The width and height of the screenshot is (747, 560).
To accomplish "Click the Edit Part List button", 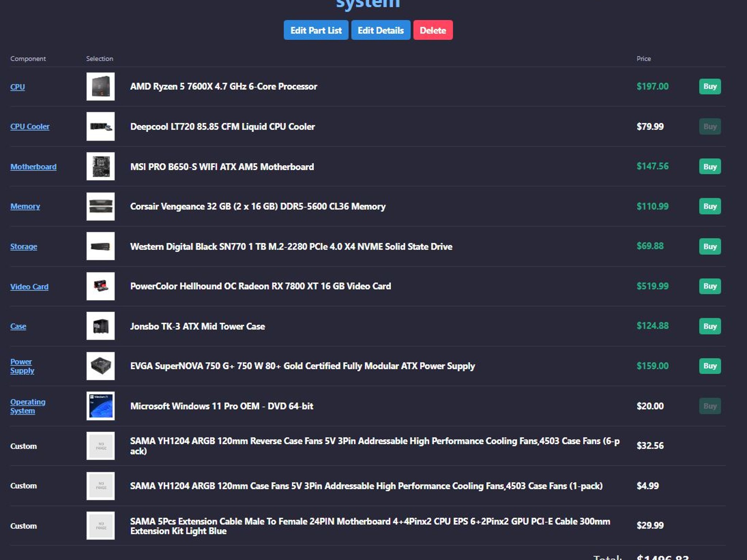I will (316, 30).
